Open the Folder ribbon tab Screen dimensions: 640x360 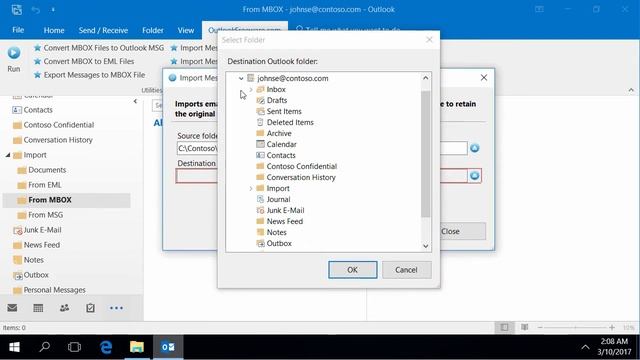(153, 30)
